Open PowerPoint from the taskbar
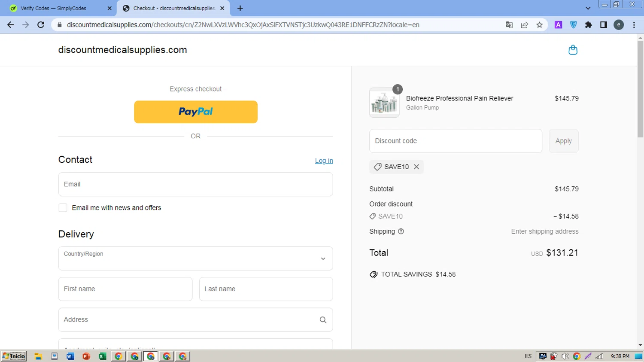This screenshot has height=362, width=644. (x=86, y=356)
